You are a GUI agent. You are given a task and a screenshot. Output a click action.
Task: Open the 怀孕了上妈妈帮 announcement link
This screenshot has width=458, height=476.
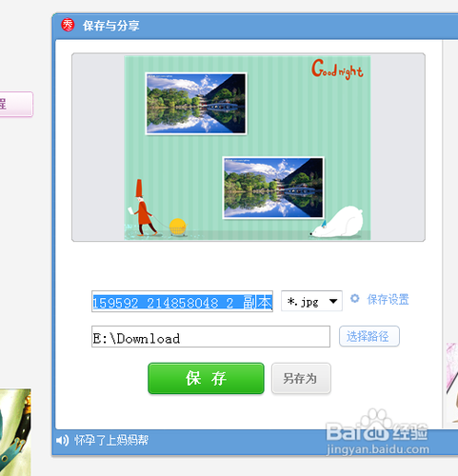111,441
